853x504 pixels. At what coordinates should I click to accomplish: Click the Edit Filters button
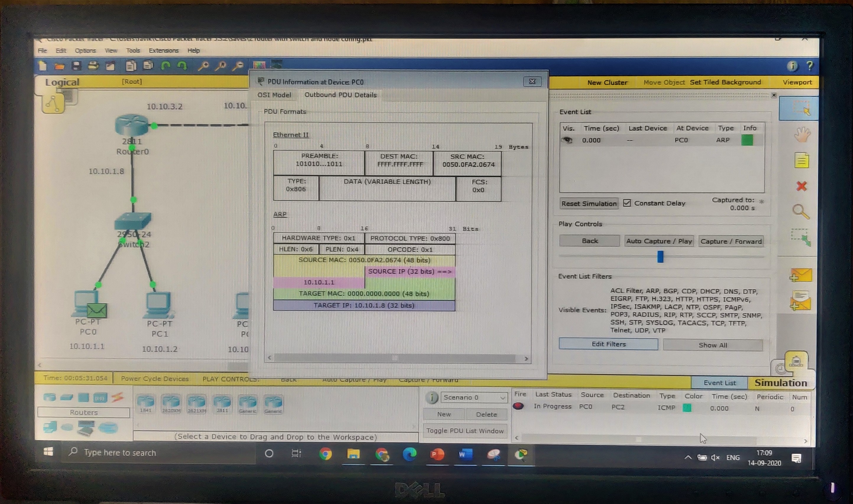608,344
